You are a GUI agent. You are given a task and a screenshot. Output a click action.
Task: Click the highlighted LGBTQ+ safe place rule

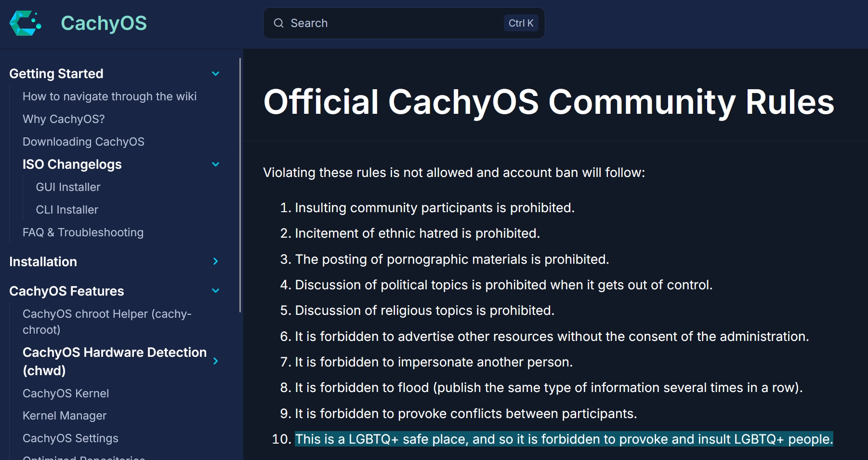tap(564, 439)
